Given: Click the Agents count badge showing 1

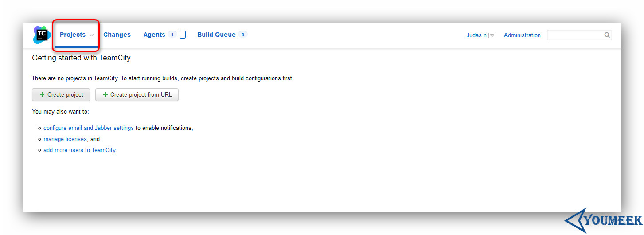Looking at the screenshot, I should (x=172, y=35).
